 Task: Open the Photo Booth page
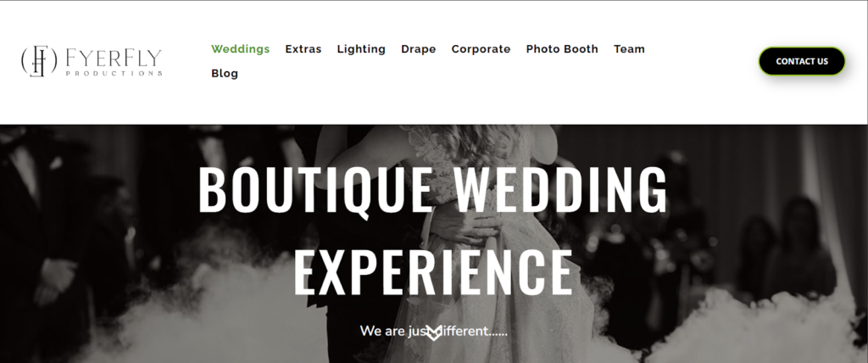[562, 49]
